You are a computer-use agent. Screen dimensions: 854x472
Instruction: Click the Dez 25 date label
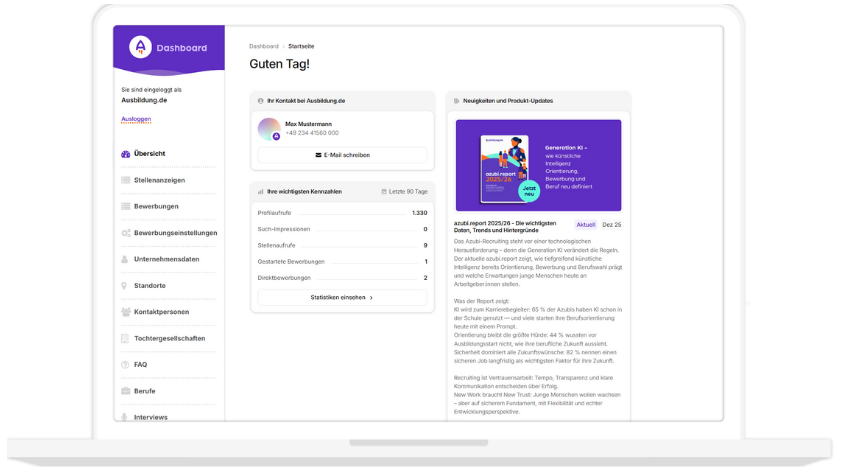[x=612, y=225]
